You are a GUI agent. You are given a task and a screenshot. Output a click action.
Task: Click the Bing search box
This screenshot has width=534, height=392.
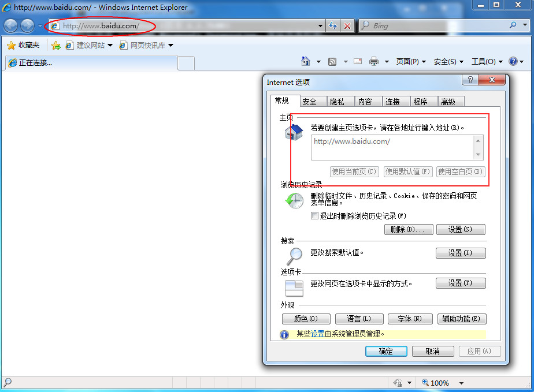tap(432, 25)
